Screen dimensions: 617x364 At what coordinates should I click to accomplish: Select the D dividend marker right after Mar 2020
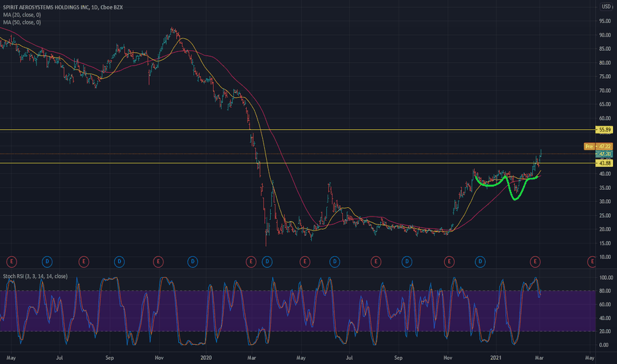click(x=267, y=261)
